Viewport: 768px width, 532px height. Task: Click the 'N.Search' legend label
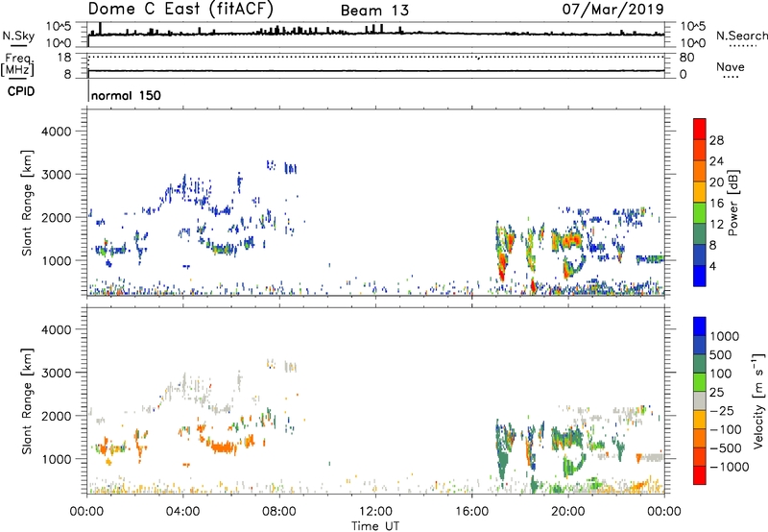[741, 36]
